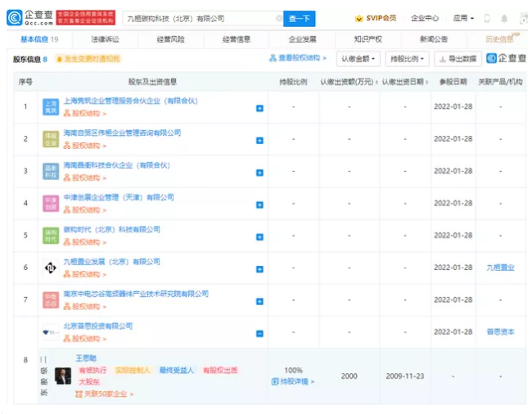Click the 北京普思投资 logo image
This screenshot has width=532, height=414.
click(x=51, y=332)
